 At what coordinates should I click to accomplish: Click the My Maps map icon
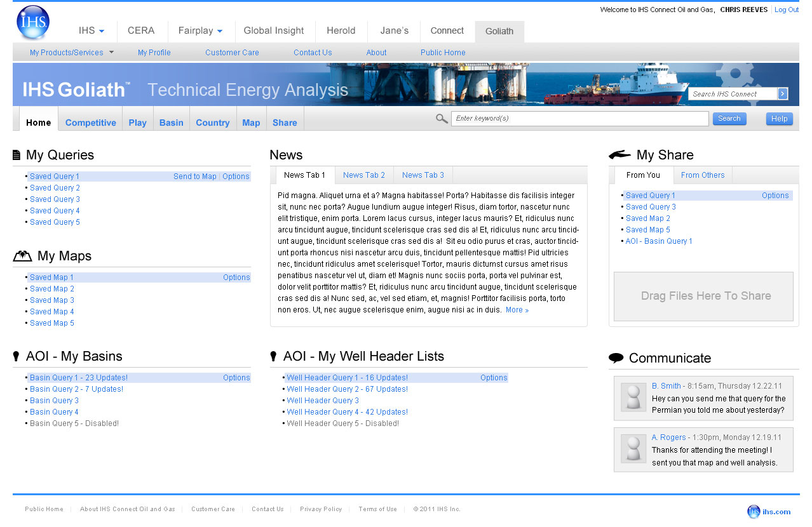(22, 256)
